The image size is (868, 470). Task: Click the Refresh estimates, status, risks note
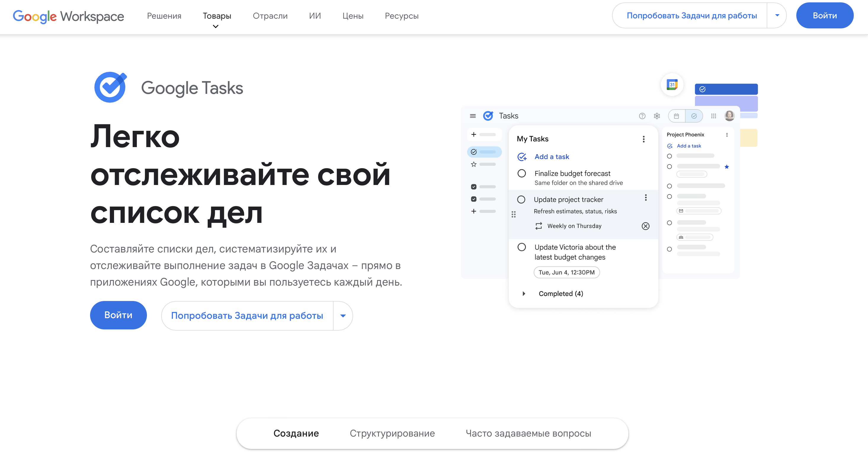(575, 211)
